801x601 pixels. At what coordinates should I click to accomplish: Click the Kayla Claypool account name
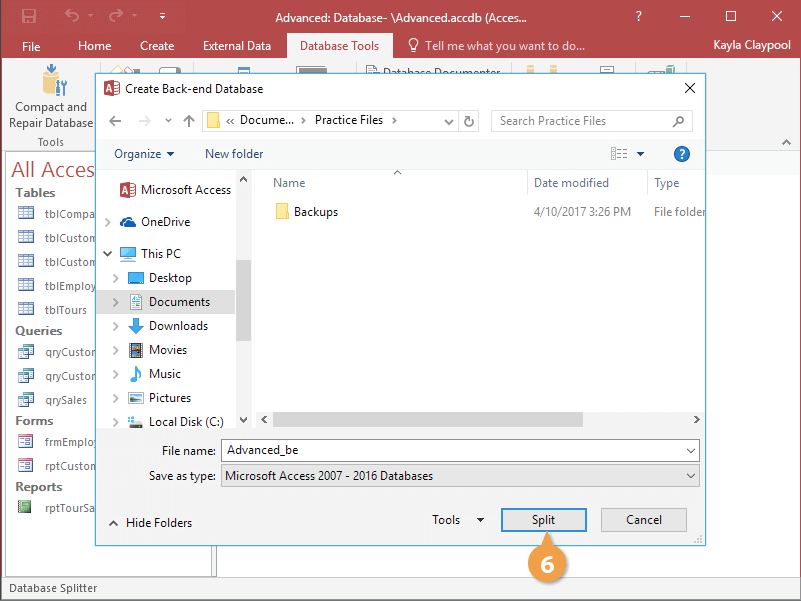coord(751,45)
